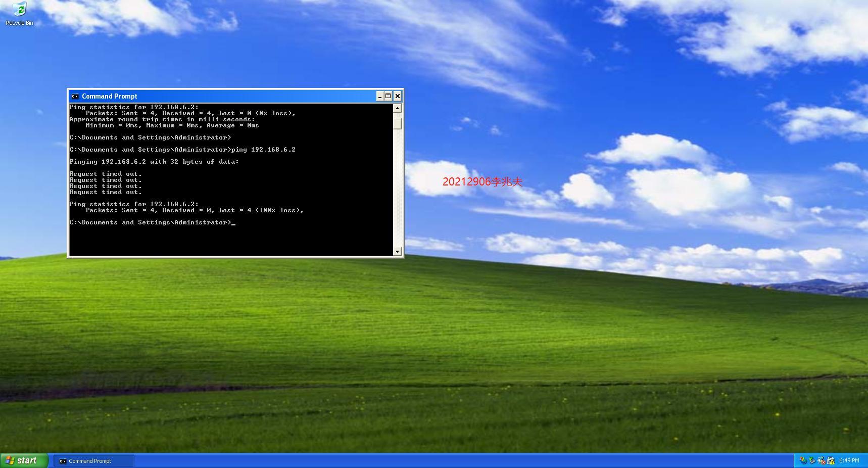Click the Recycle Bin label text

pos(19,23)
